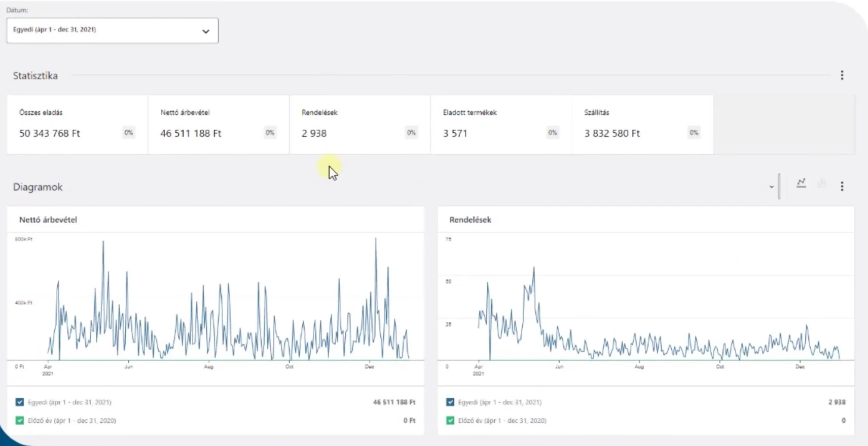
Task: Uncheck Egyedi period in Nettó árbevétel chart
Action: [x=20, y=402]
